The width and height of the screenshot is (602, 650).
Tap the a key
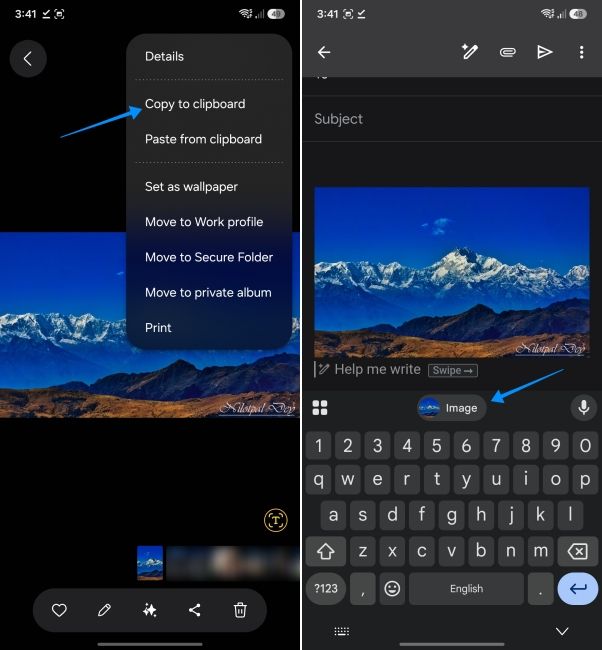click(333, 515)
